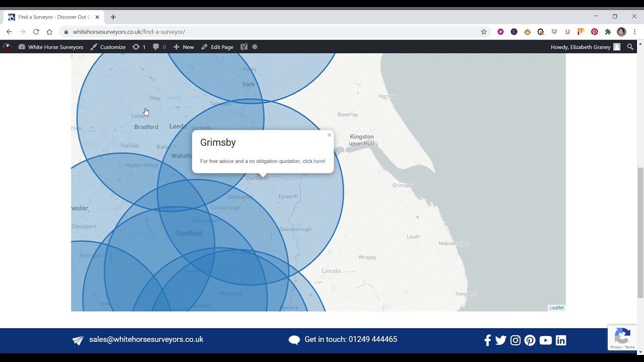This screenshot has width=644, height=362.
Task: Open the gear-magnifier extension icon
Action: click(x=541, y=32)
